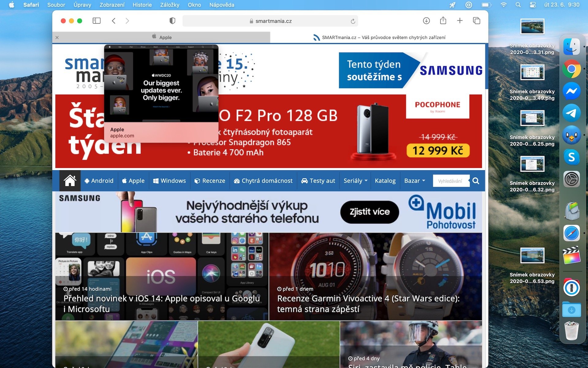588x368 pixels.
Task: Click the site search magnifier
Action: (x=476, y=181)
